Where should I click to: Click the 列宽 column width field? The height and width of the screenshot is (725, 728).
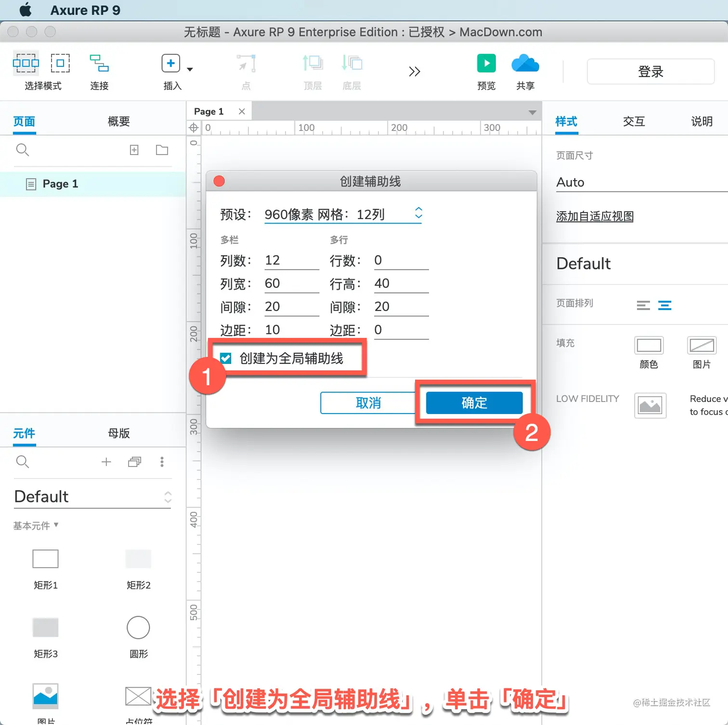coord(292,284)
